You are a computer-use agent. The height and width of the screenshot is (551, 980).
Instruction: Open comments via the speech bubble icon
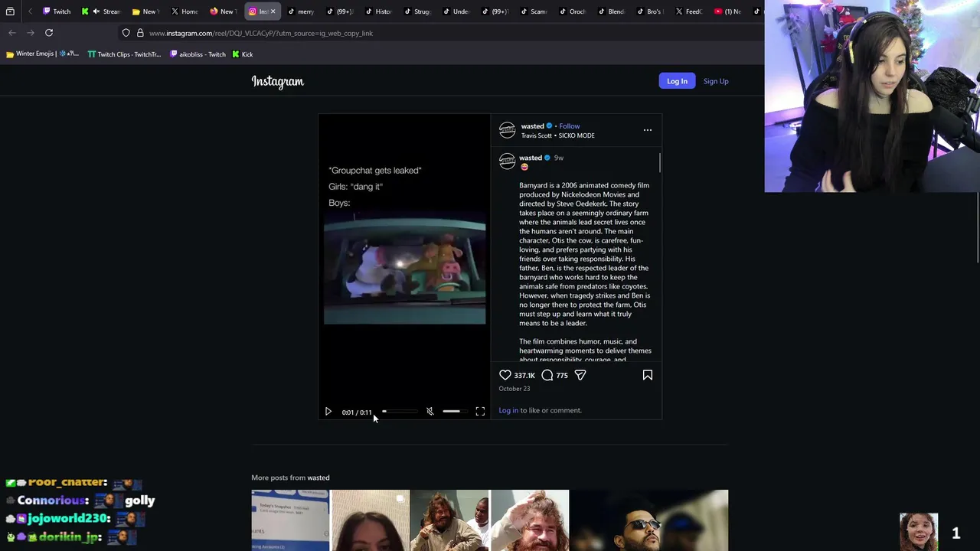click(547, 375)
